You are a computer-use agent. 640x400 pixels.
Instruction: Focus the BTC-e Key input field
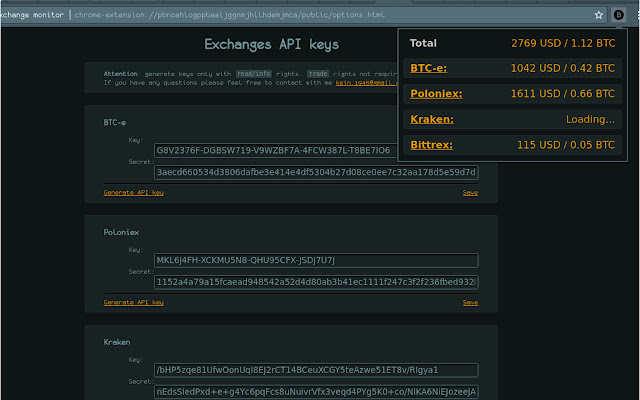point(276,150)
